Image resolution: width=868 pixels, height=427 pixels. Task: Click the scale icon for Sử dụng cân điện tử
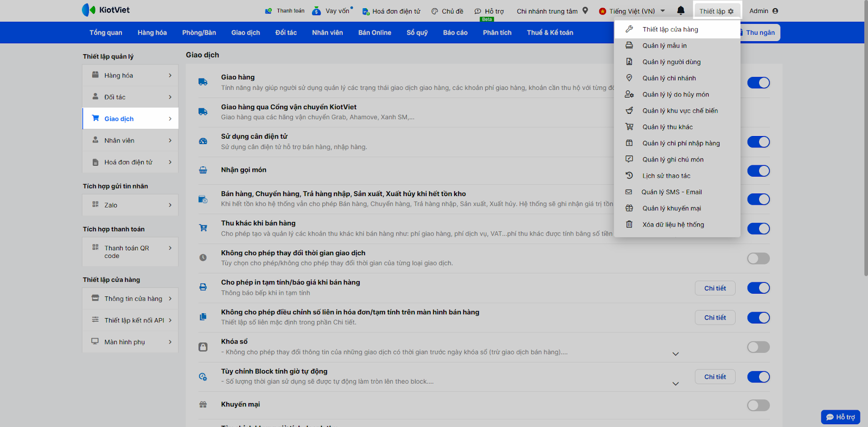tap(203, 141)
